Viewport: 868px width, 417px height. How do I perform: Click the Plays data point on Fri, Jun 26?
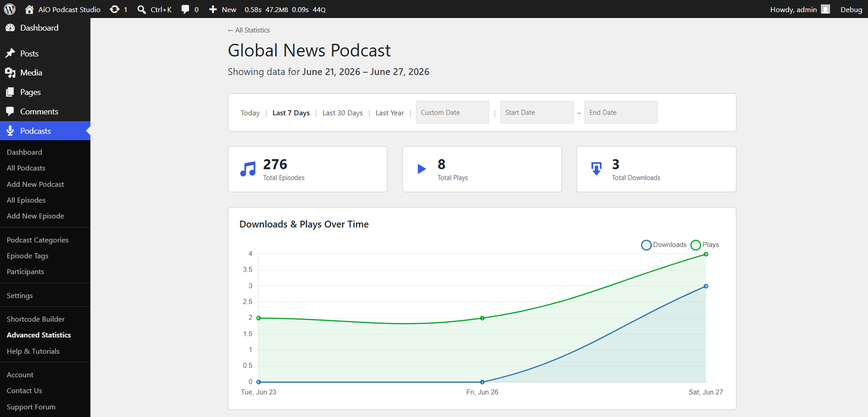pyautogui.click(x=482, y=318)
